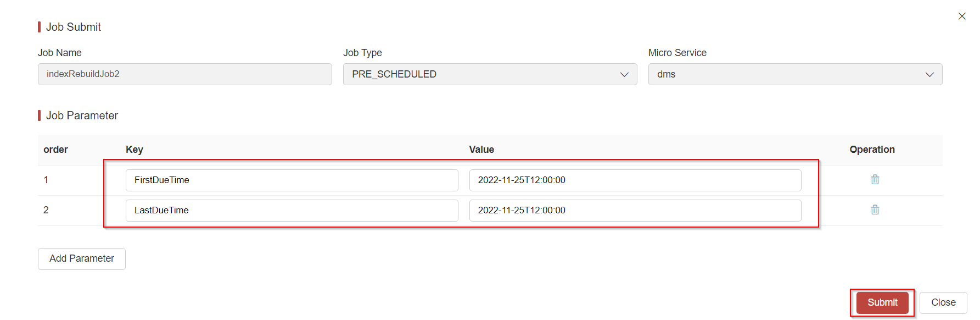
Task: Focus the FirstDueTime key field
Action: pos(292,180)
